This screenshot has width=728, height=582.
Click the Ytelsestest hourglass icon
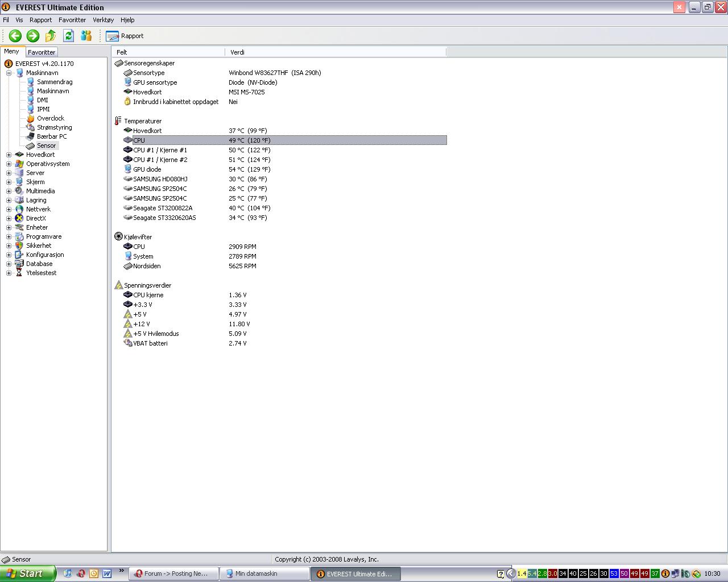pyautogui.click(x=19, y=273)
